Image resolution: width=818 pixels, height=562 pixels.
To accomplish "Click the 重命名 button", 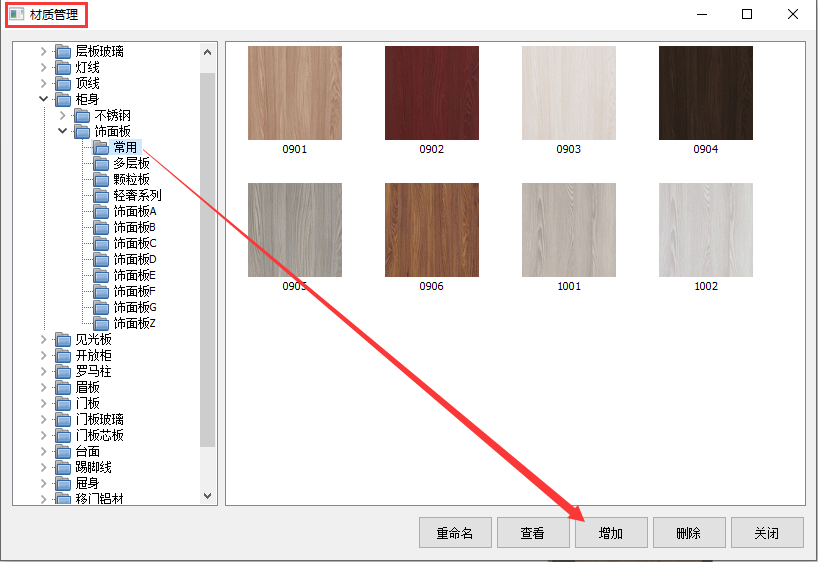I will pyautogui.click(x=455, y=533).
